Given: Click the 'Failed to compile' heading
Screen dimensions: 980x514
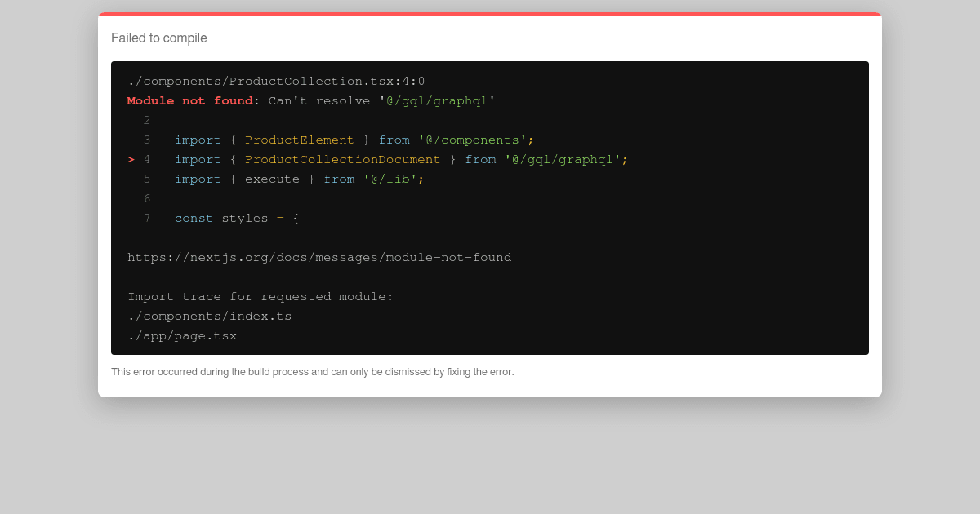Looking at the screenshot, I should click(x=159, y=38).
